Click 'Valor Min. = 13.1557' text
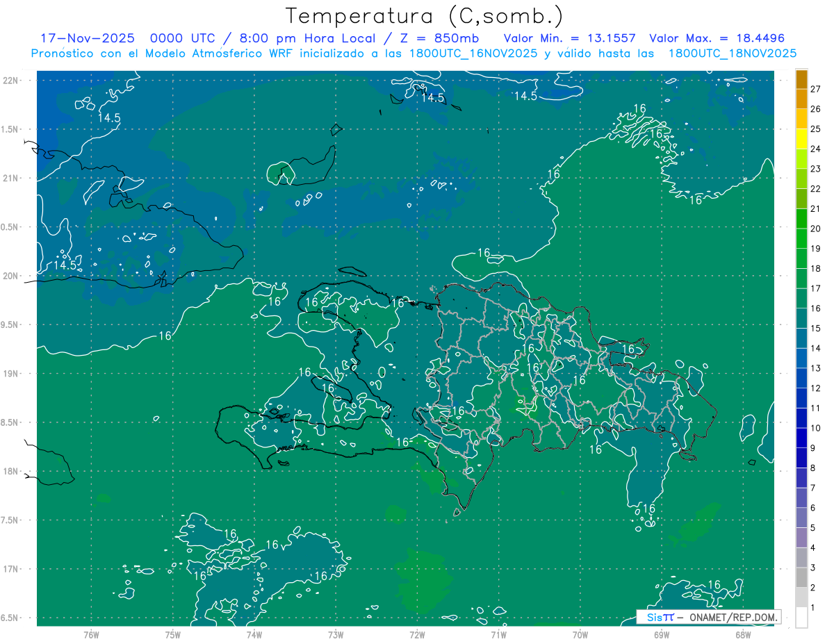 point(569,38)
